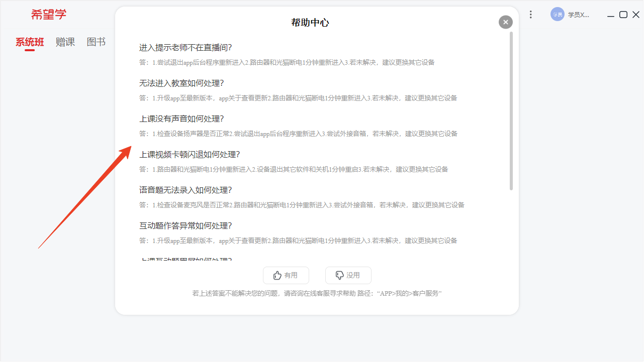Click the answer under 互动题作答异常如何处理

click(298, 241)
